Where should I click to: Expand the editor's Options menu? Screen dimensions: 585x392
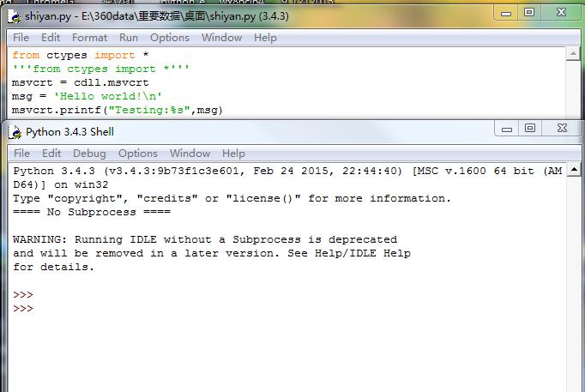coord(169,37)
